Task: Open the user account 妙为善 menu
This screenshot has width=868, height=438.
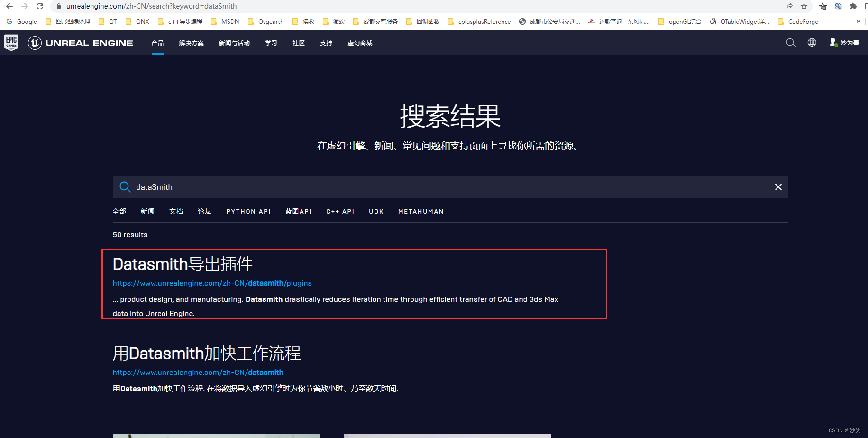Action: point(844,42)
